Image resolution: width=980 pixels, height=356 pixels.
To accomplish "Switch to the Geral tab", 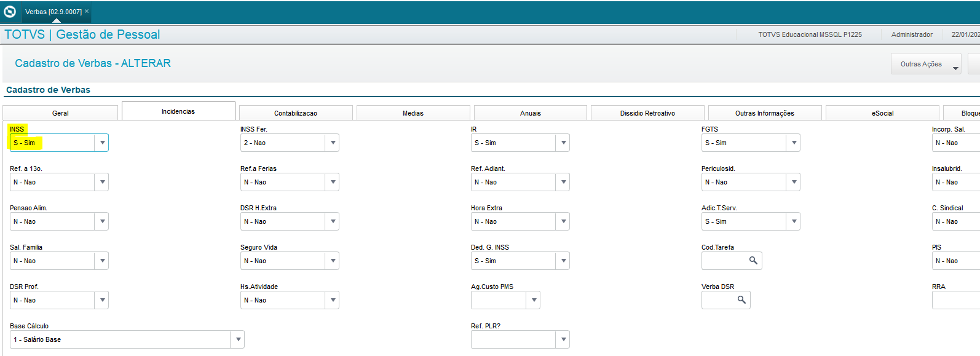I will (x=60, y=113).
